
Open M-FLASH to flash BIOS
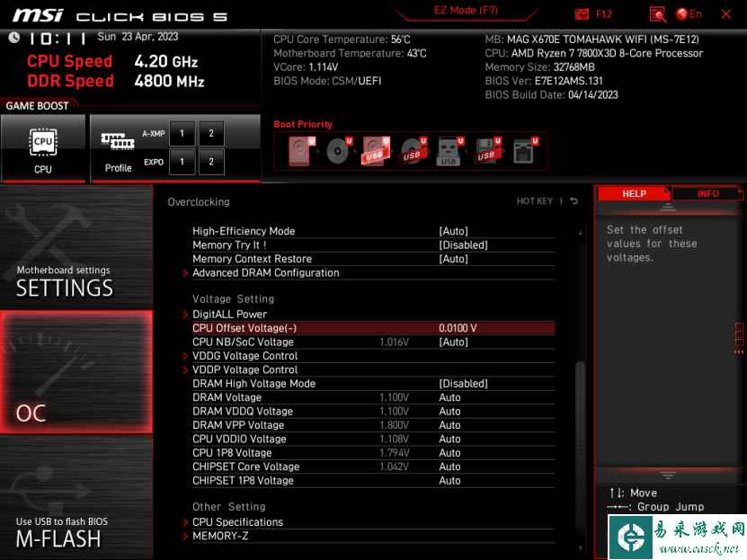[76, 532]
